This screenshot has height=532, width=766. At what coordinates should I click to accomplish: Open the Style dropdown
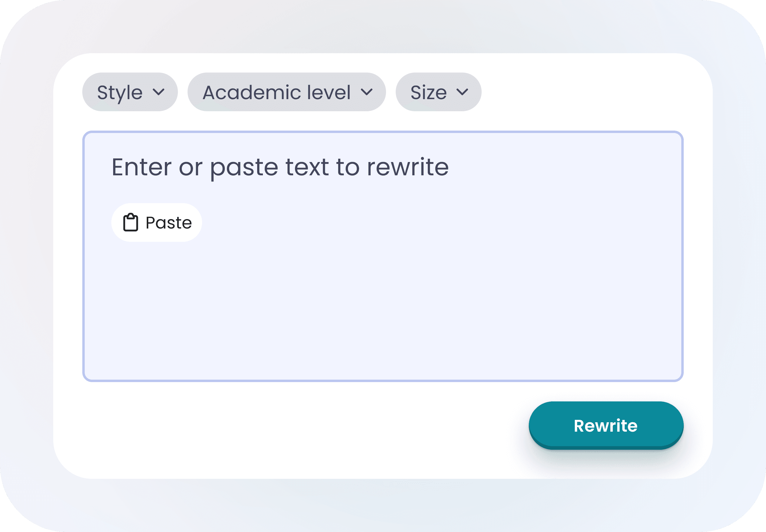tap(130, 92)
